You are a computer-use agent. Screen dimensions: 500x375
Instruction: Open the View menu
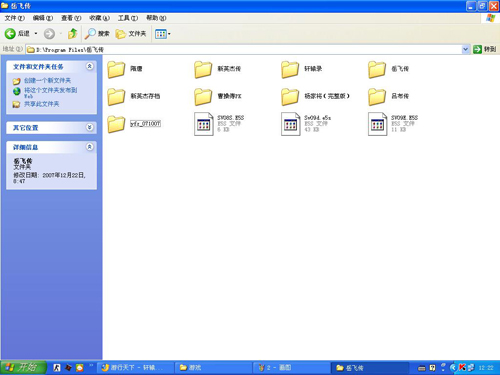(x=71, y=18)
